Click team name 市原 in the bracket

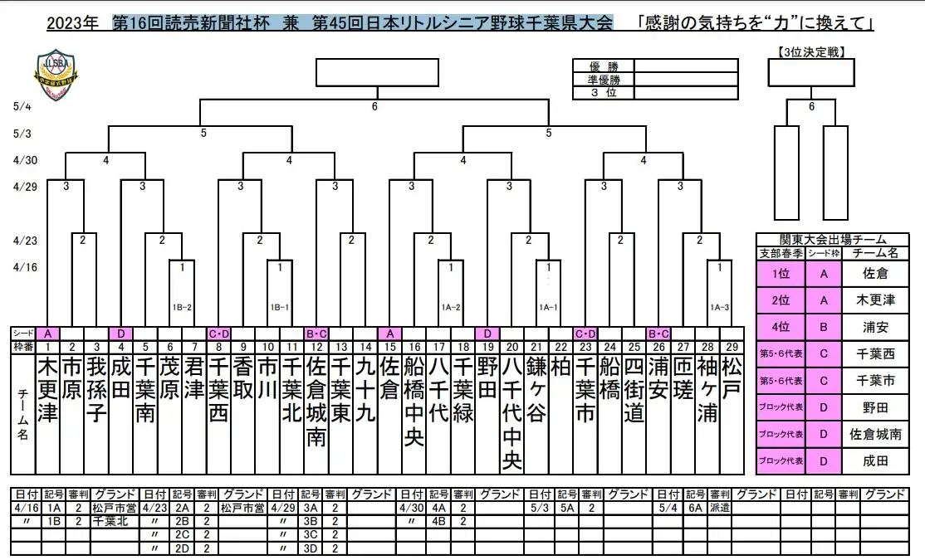(72, 377)
